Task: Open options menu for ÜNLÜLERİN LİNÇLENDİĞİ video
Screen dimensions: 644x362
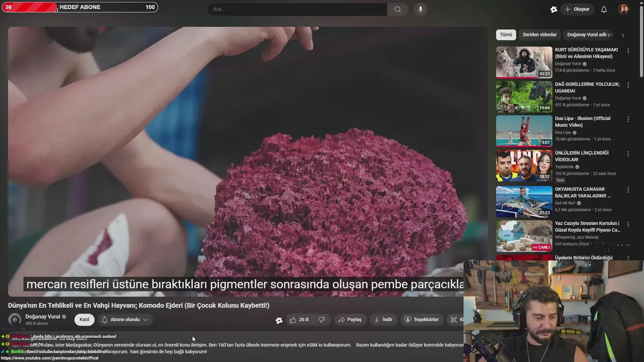Action: click(628, 153)
